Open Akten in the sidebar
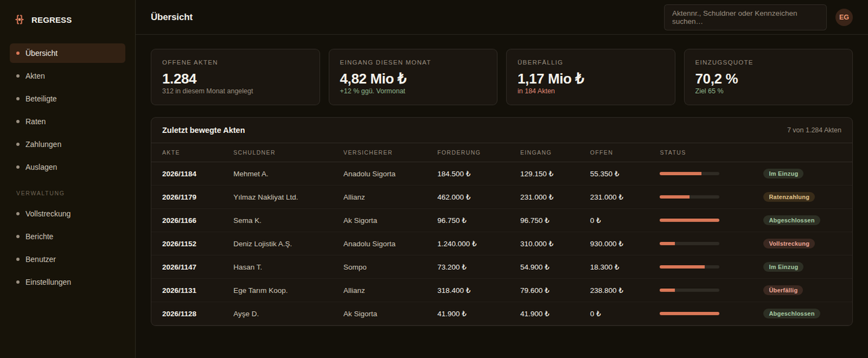The image size is (868, 358). (x=67, y=76)
